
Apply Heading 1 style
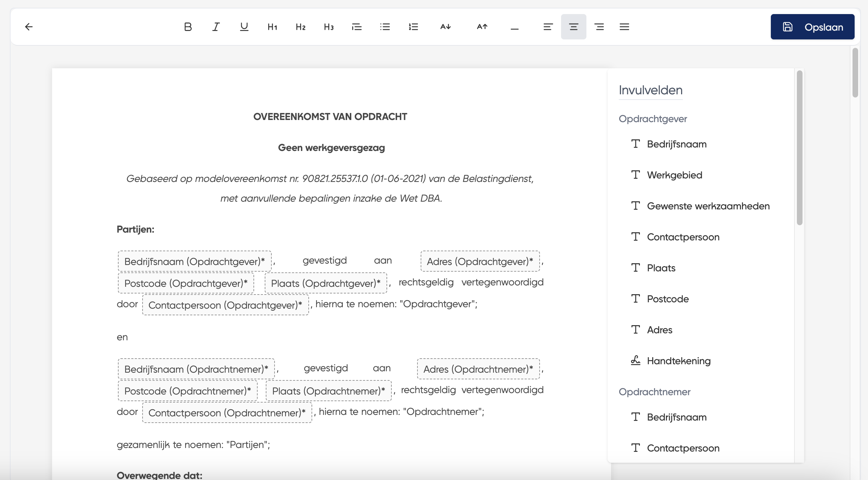[x=272, y=27]
